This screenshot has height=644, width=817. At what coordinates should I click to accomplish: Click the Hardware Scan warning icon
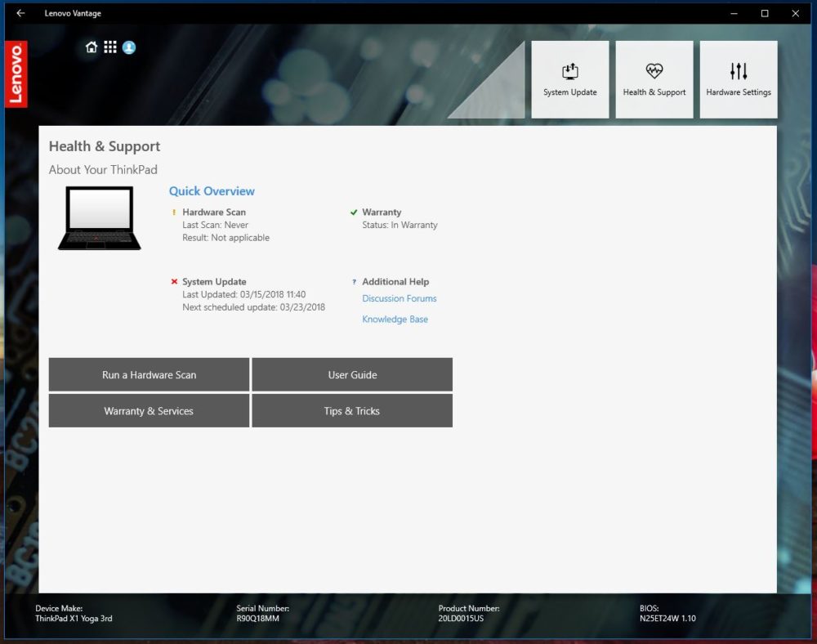pos(174,212)
